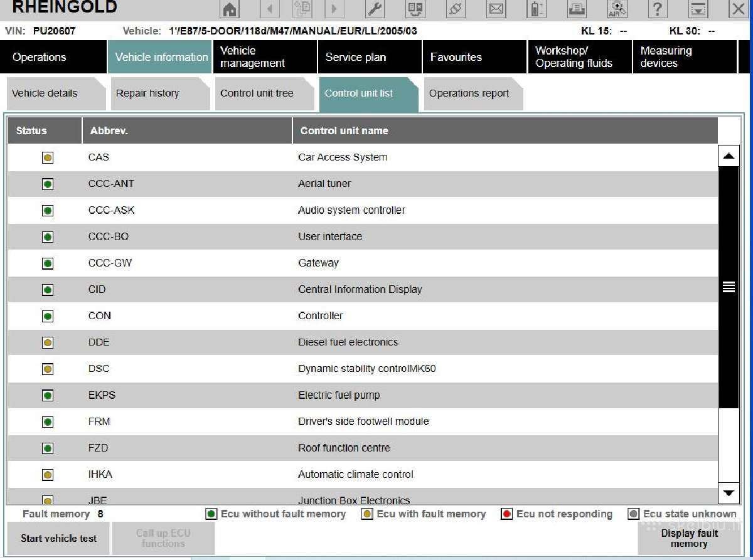Click the display switch toolbar icon

click(415, 9)
